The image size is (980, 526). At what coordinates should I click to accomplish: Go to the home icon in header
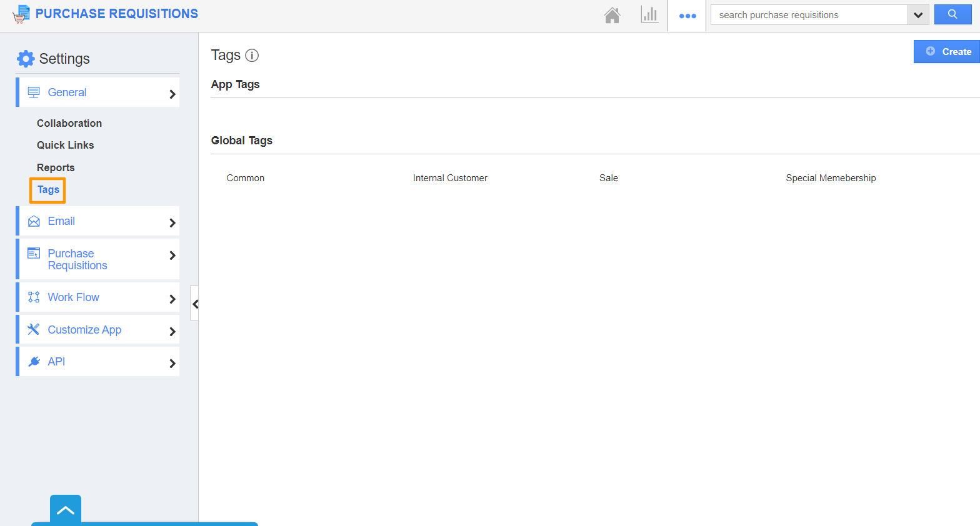[x=612, y=15]
